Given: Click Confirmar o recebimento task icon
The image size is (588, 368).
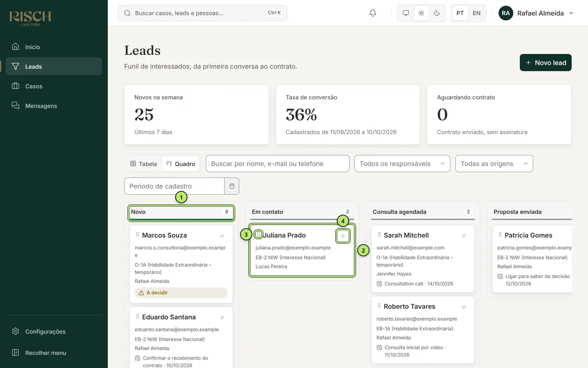Looking at the screenshot, I should (x=138, y=358).
